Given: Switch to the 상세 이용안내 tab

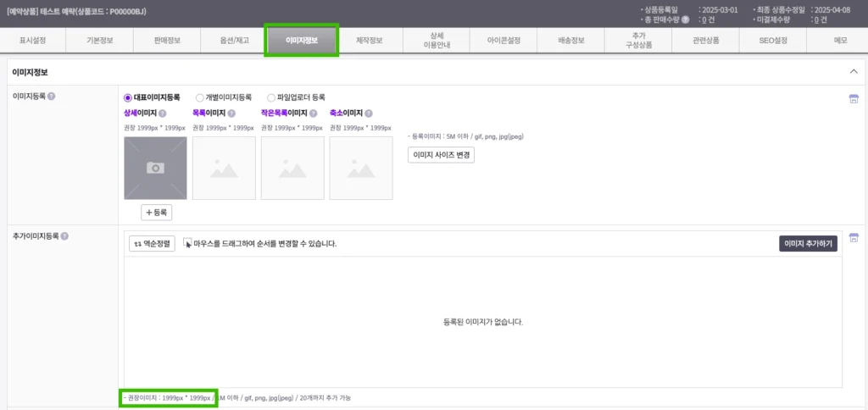Looking at the screenshot, I should pos(437,41).
